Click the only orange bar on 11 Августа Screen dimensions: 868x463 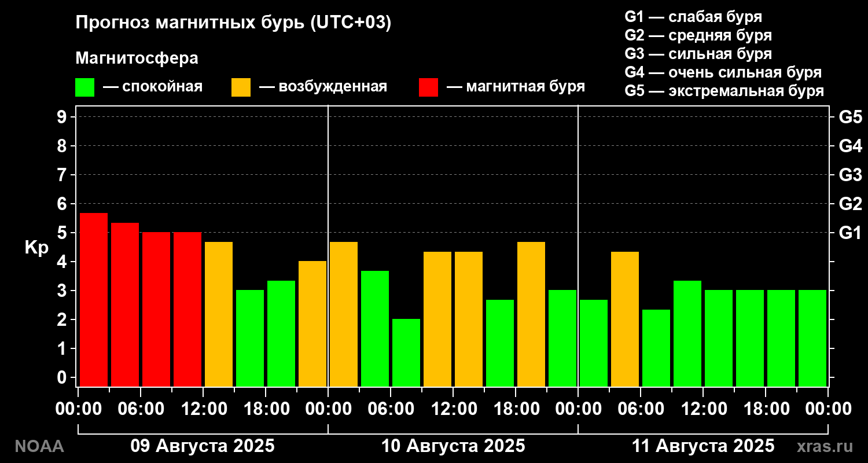pyautogui.click(x=625, y=319)
